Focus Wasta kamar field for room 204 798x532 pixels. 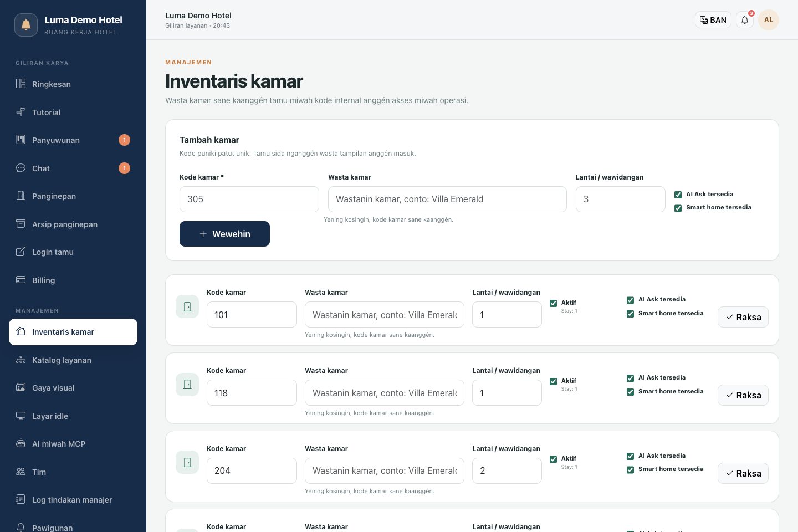click(x=385, y=470)
